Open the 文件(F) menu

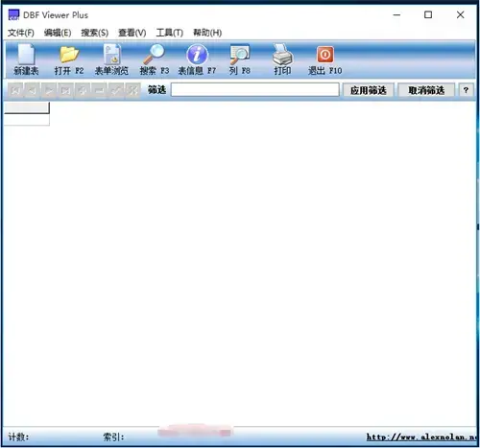[21, 33]
